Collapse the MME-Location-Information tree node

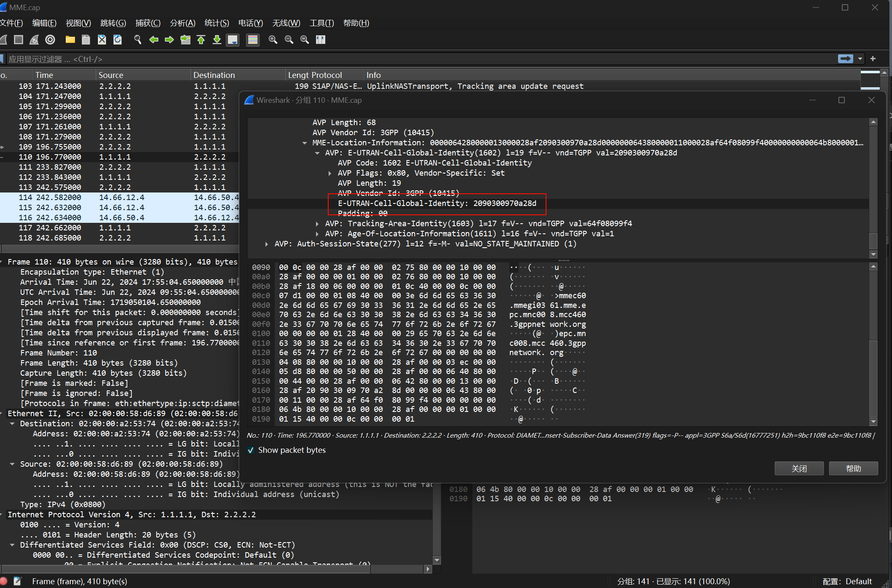305,143
